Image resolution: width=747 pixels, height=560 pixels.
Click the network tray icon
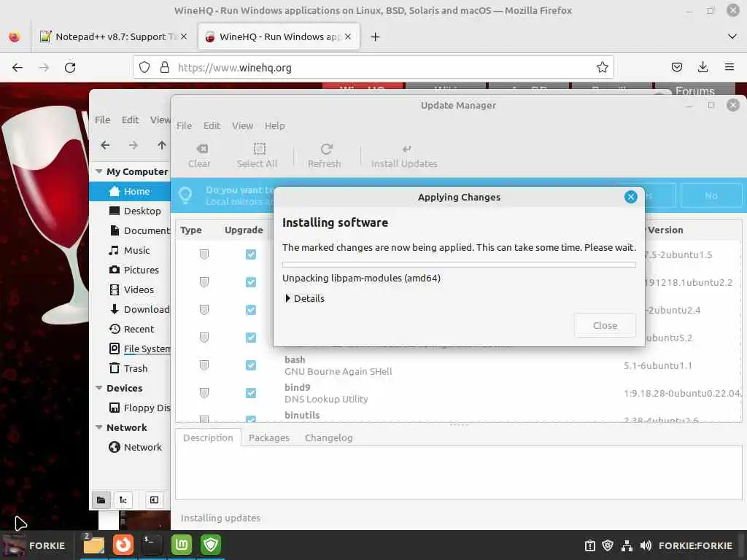[x=627, y=545]
